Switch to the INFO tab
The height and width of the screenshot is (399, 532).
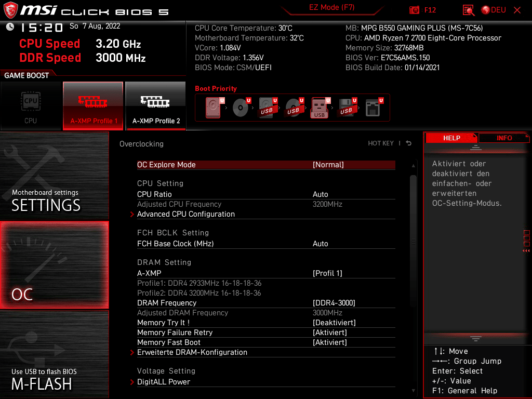pyautogui.click(x=503, y=138)
